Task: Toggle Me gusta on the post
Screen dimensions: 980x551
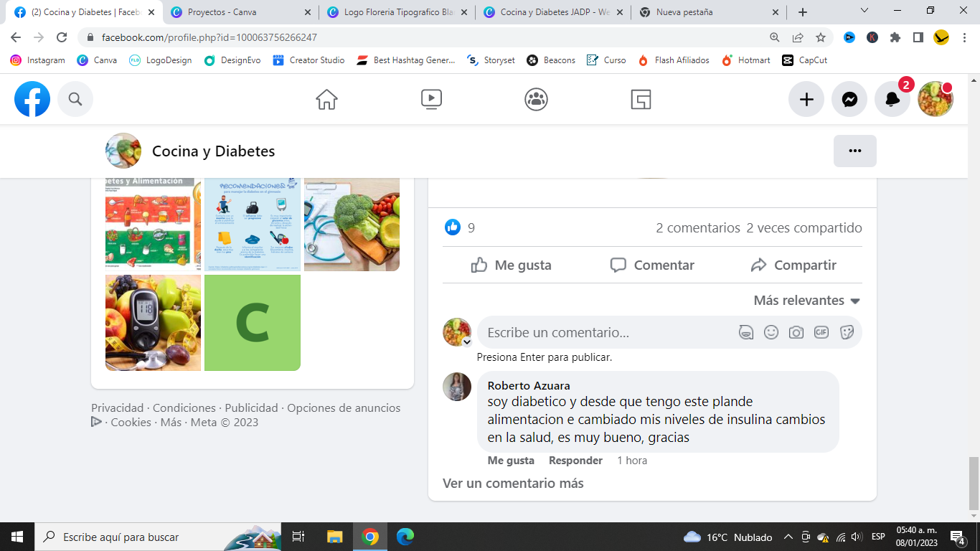Action: (x=512, y=265)
